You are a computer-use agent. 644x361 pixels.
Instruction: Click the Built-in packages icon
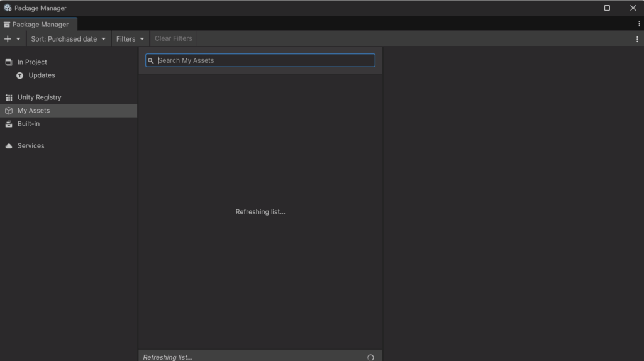point(9,124)
